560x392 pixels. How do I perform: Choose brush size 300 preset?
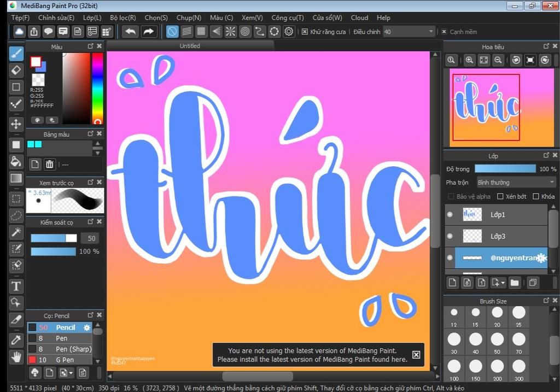coord(518,370)
